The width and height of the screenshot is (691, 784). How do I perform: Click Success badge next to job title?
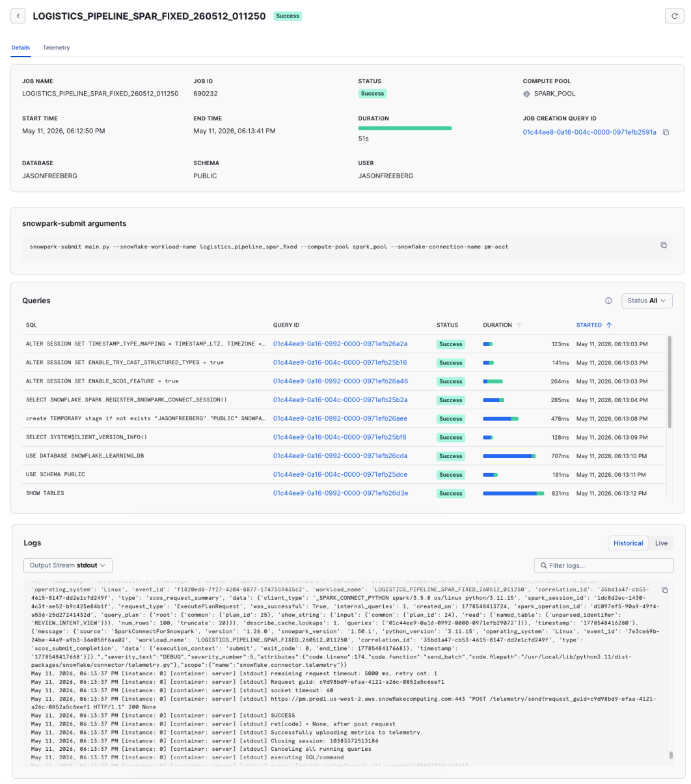pyautogui.click(x=288, y=16)
